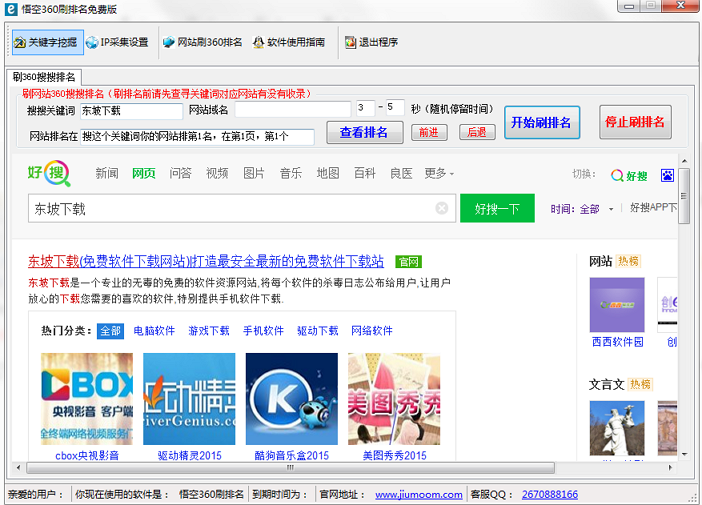Click the 查看排名 button
Image resolution: width=702 pixels, height=505 pixels.
[364, 133]
